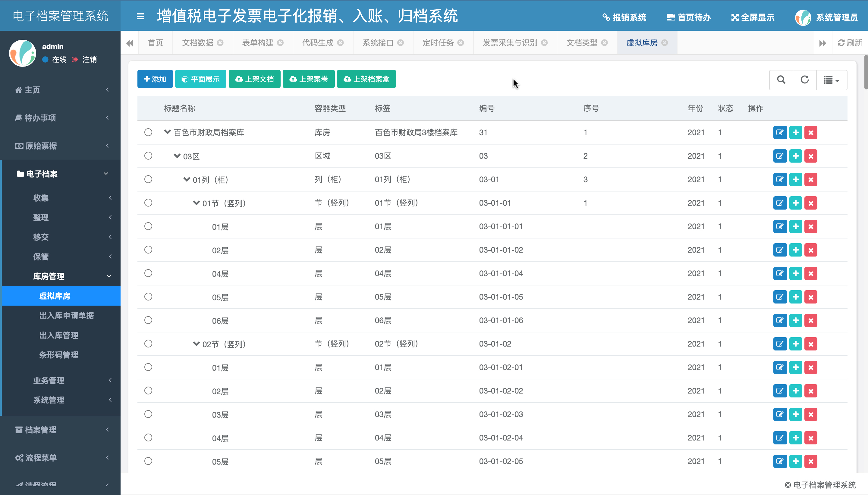The height and width of the screenshot is (495, 868).
Task: Select radio for 02节（竖列） row
Action: point(148,343)
